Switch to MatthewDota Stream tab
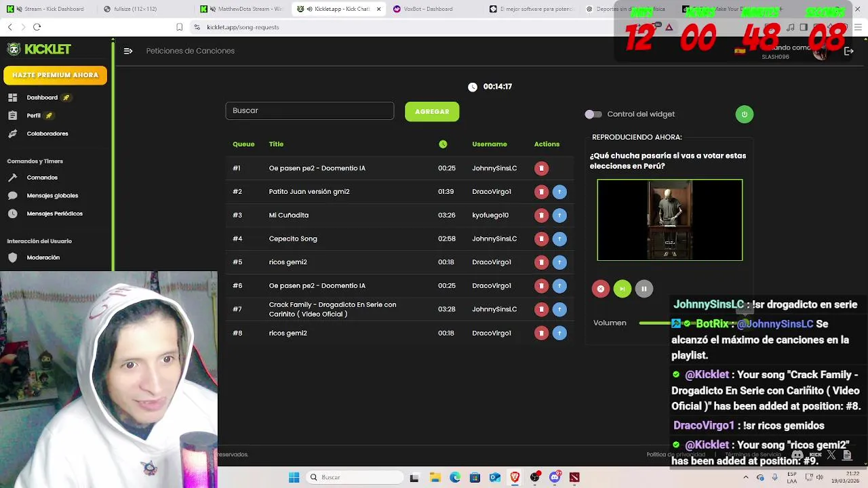 click(242, 9)
